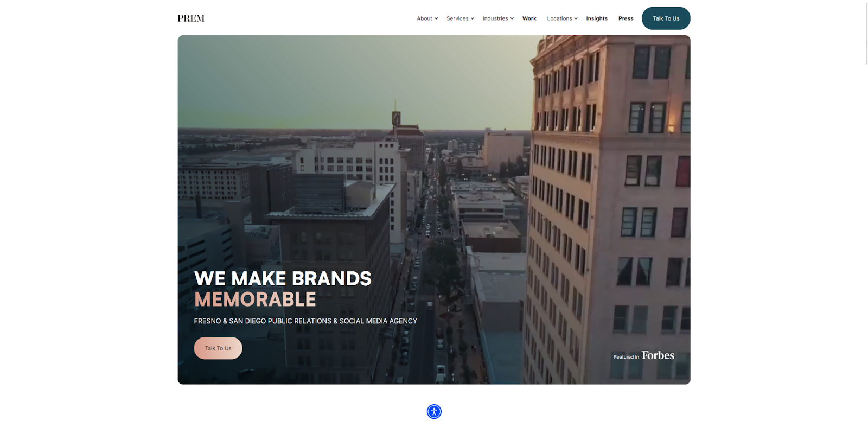Expand the About dropdown menu
Viewport: 868px width, 421px height.
point(427,18)
